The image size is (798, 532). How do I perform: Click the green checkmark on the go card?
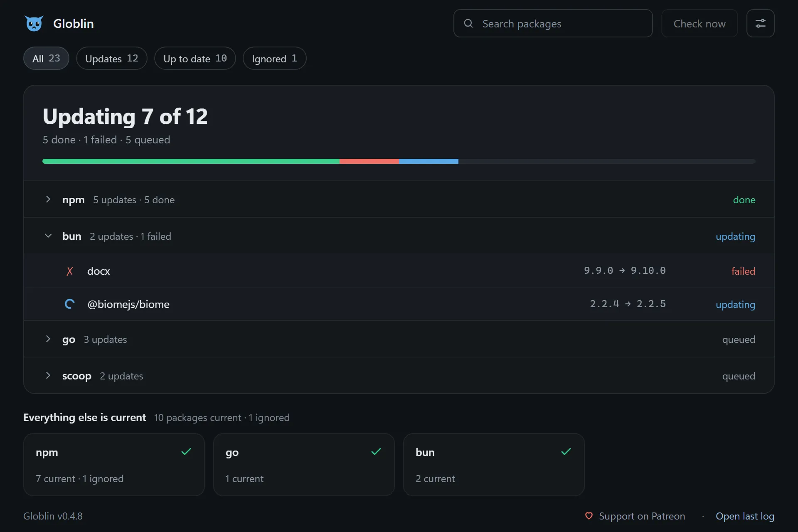376,451
